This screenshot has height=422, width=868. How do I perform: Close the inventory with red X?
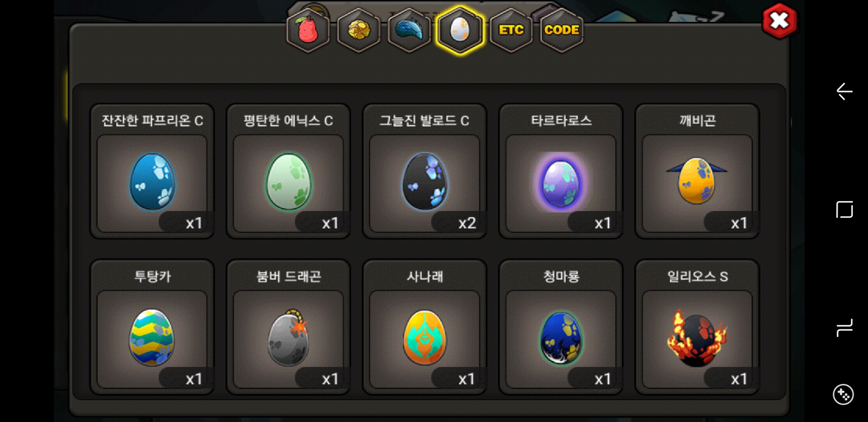pyautogui.click(x=780, y=21)
